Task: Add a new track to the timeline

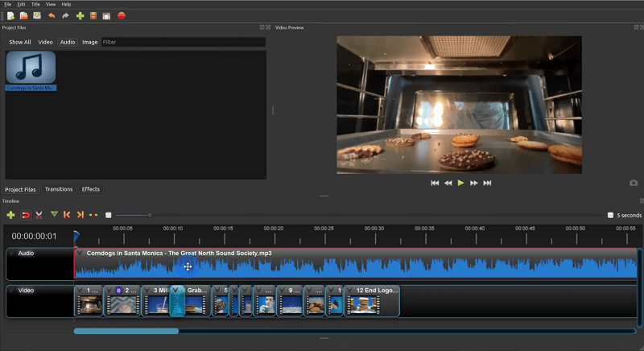Action: tap(10, 215)
